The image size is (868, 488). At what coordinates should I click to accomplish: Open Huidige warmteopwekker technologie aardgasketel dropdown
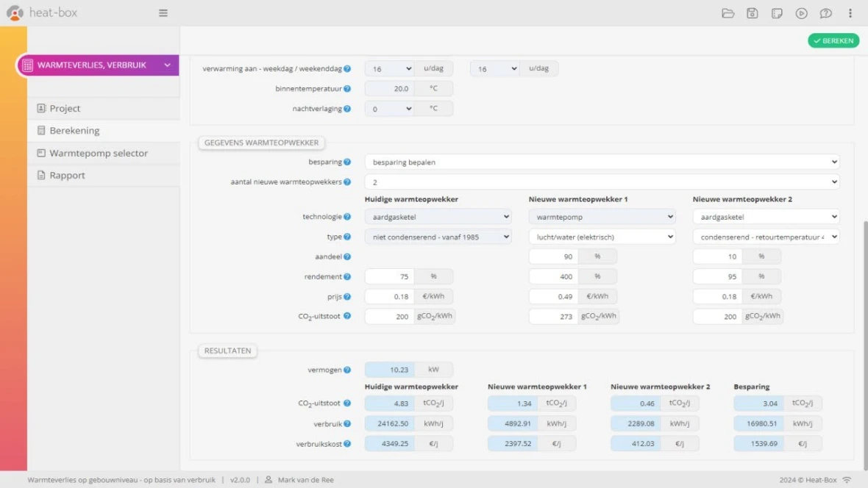[438, 217]
